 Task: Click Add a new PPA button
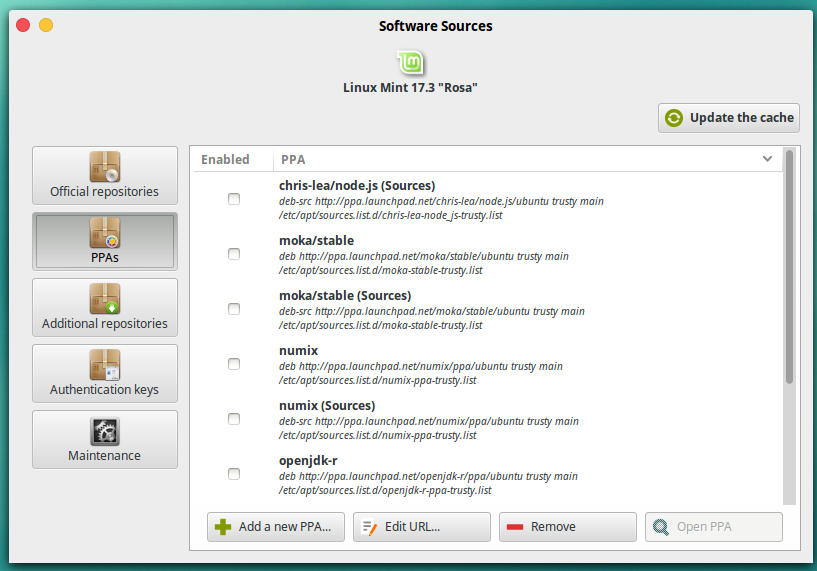[x=276, y=527]
